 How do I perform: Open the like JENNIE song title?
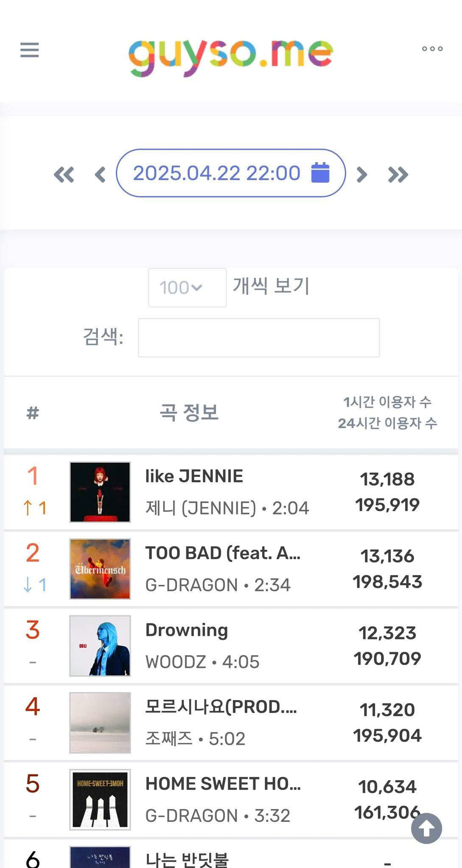(194, 476)
